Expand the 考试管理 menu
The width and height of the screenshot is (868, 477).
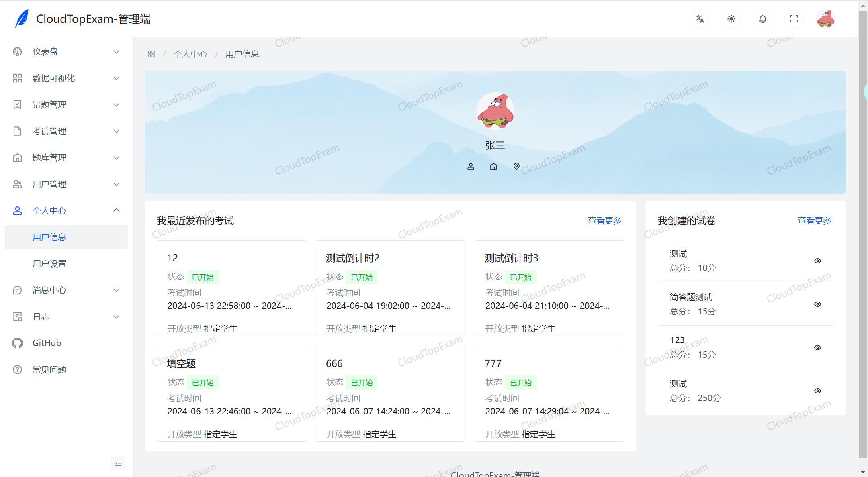(49, 131)
